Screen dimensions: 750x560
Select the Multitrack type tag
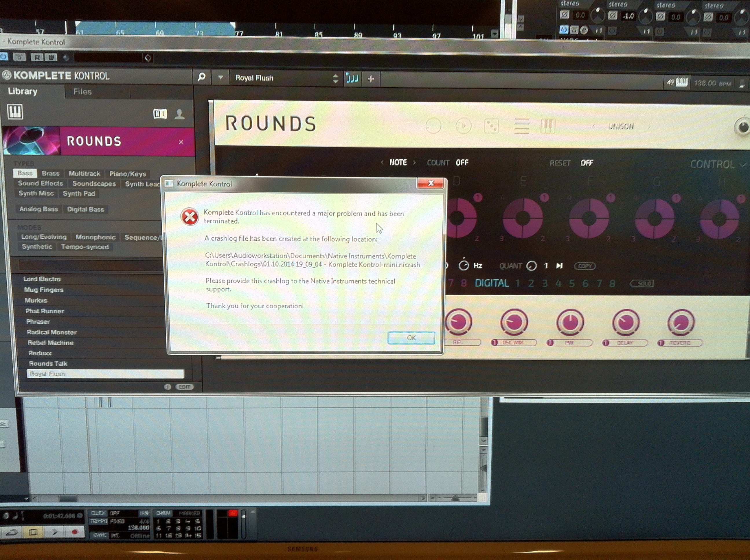pyautogui.click(x=84, y=174)
